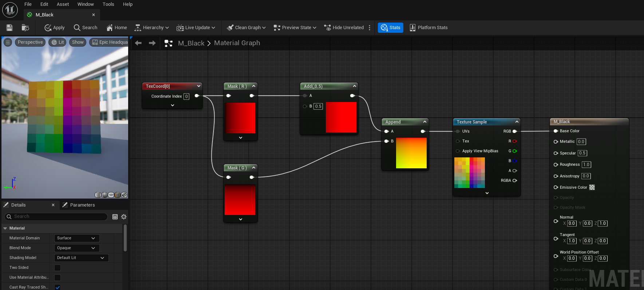Viewport: 644px width, 290px height.
Task: Open Details panel settings gear
Action: tap(124, 217)
